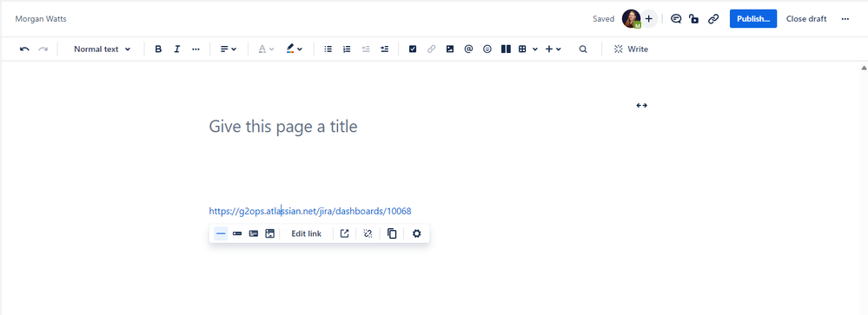The width and height of the screenshot is (868, 315).
Task: Insert a column layout
Action: pos(506,49)
